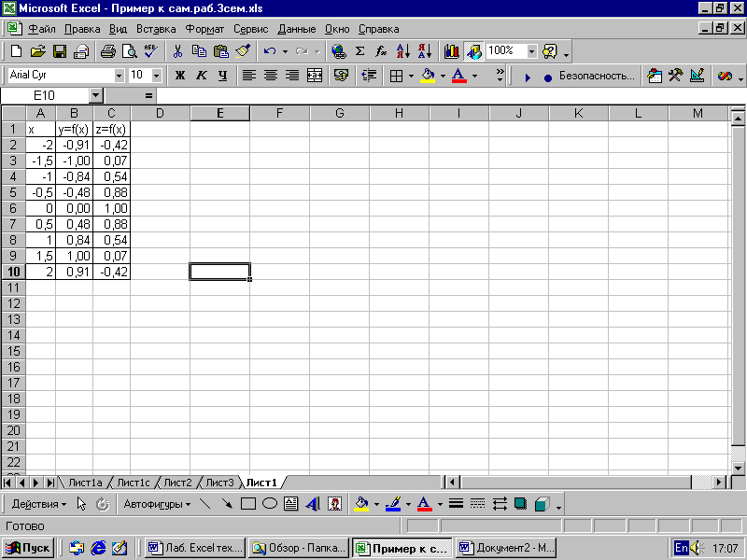Click the Edit Formula equals button
Image resolution: width=747 pixels, height=560 pixels.
coord(148,96)
